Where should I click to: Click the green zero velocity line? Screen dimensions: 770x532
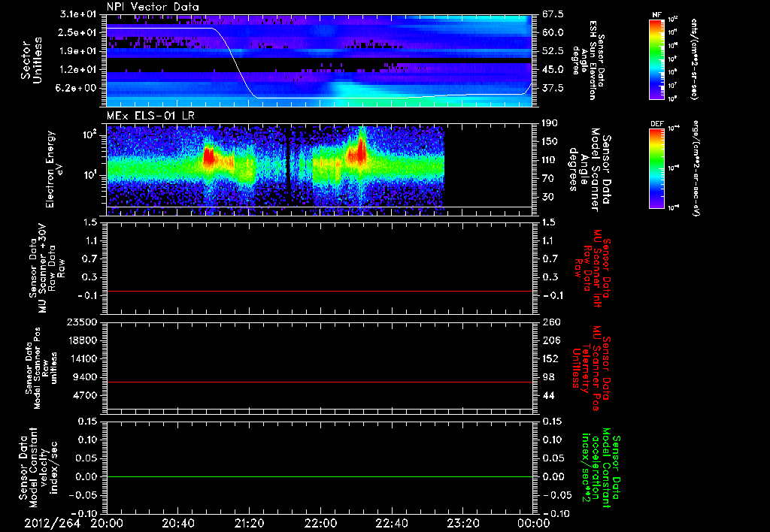pyautogui.click(x=319, y=476)
